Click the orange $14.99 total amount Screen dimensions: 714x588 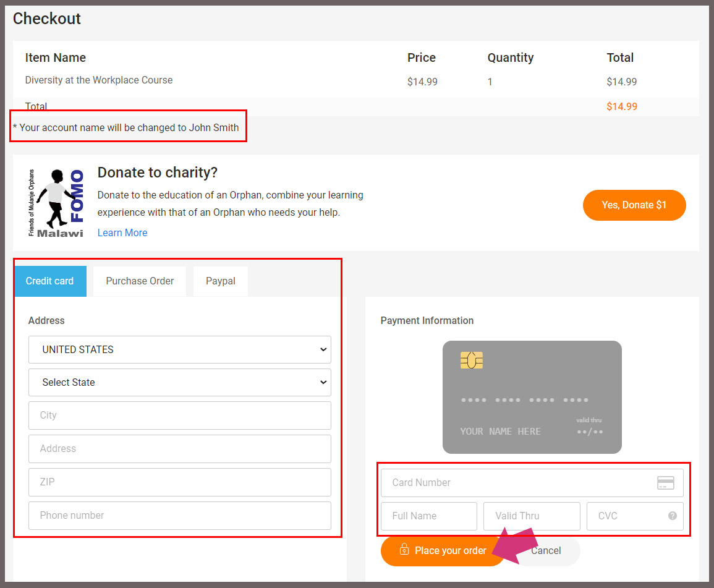coord(621,106)
